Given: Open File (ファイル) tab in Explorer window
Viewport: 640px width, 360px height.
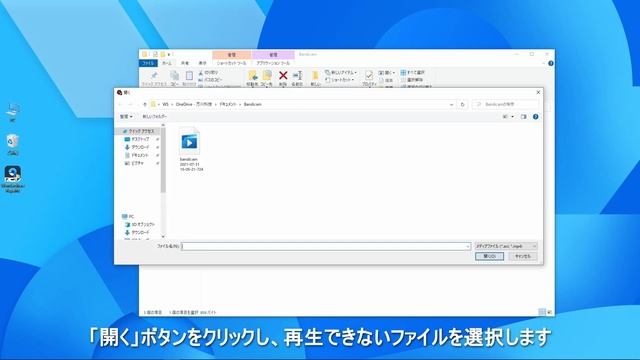Looking at the screenshot, I should click(148, 63).
